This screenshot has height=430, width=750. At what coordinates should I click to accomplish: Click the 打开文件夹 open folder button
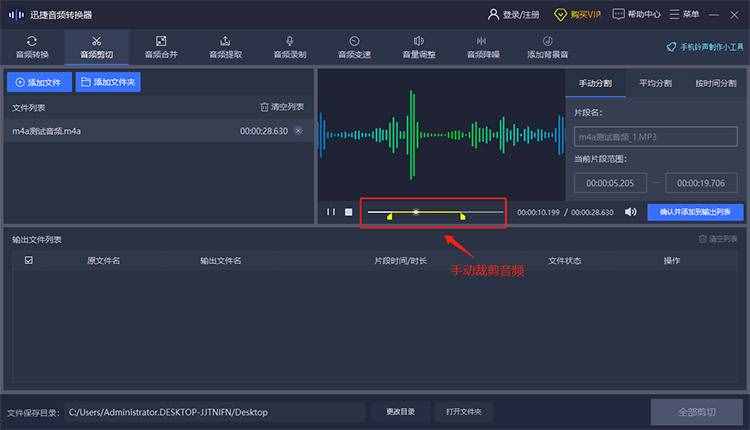[463, 412]
